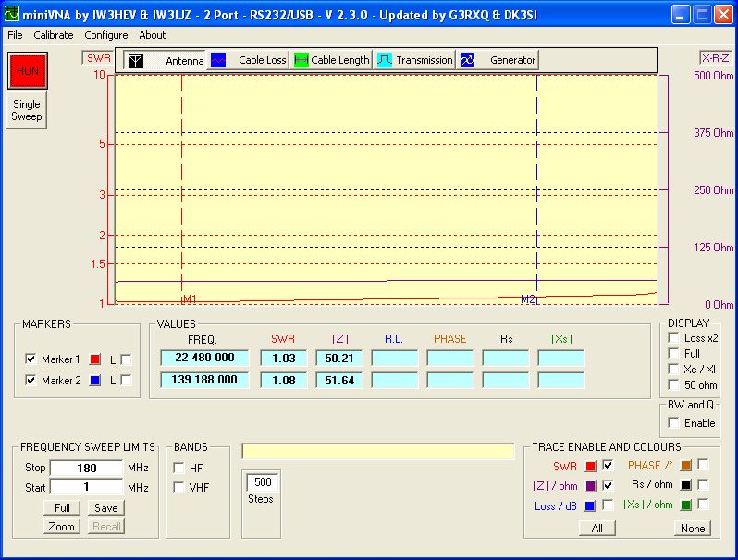Click the red SWR trace colour swatch
The image size is (738, 560).
coord(590,466)
